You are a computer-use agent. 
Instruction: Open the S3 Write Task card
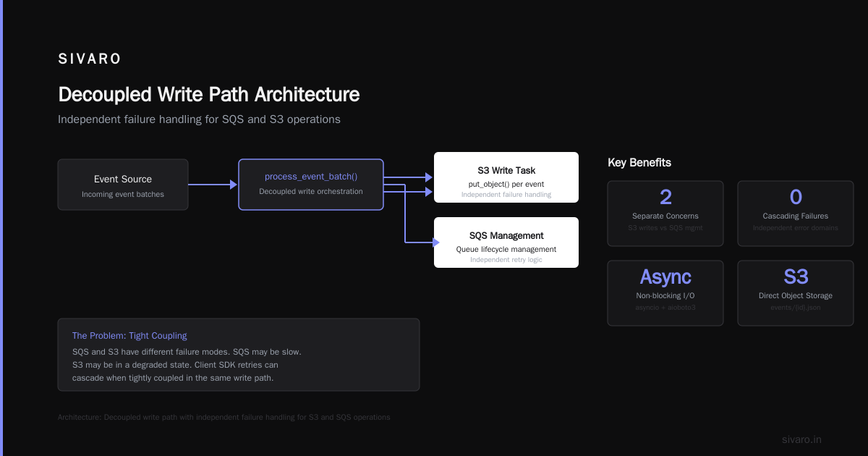[x=506, y=177]
